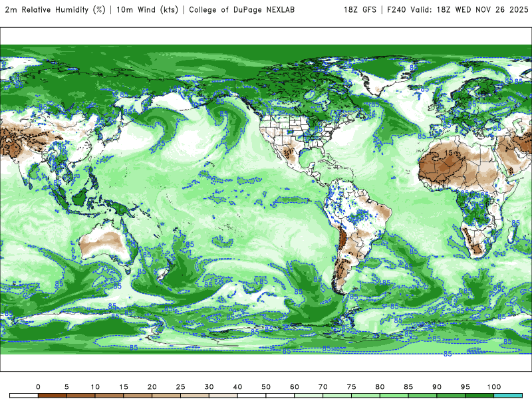The width and height of the screenshot is (532, 399).
Task: Click the '18Z GFS' model run text
Action: click(360, 10)
